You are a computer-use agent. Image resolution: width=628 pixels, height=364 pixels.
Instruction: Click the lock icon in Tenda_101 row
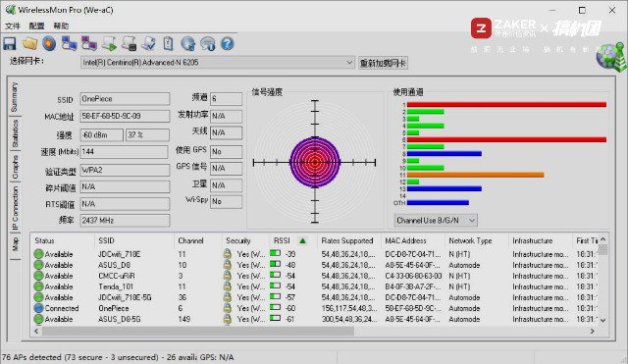(227, 286)
